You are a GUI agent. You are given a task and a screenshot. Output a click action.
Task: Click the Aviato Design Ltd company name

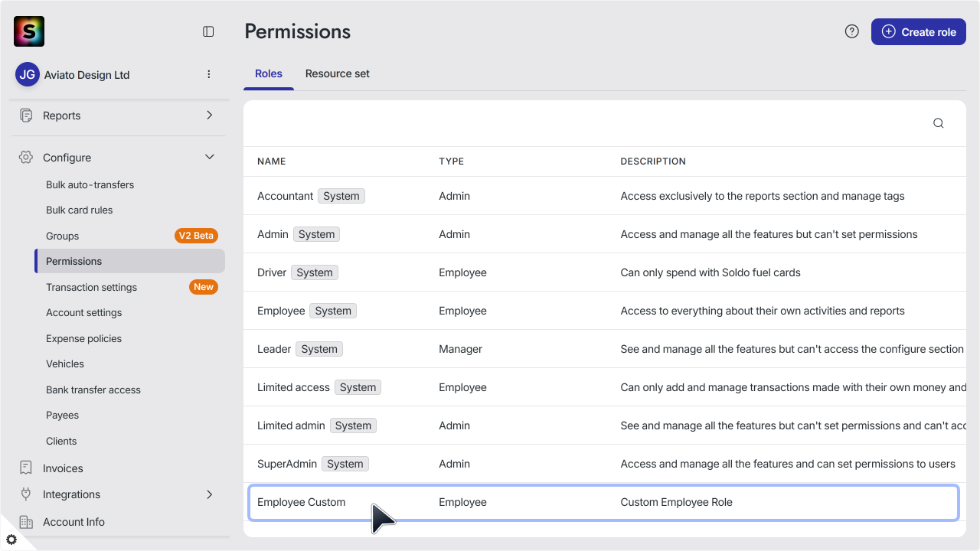[87, 75]
